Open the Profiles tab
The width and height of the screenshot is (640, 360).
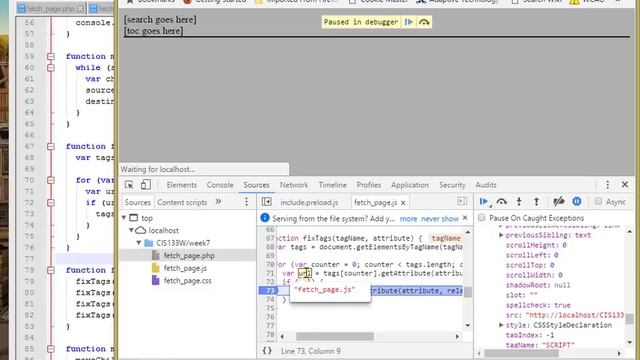coord(369,185)
